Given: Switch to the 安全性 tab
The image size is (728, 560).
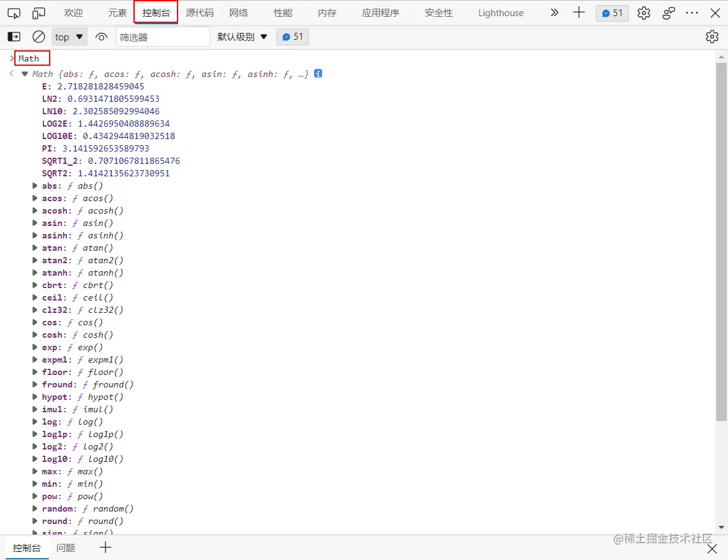Looking at the screenshot, I should (438, 13).
